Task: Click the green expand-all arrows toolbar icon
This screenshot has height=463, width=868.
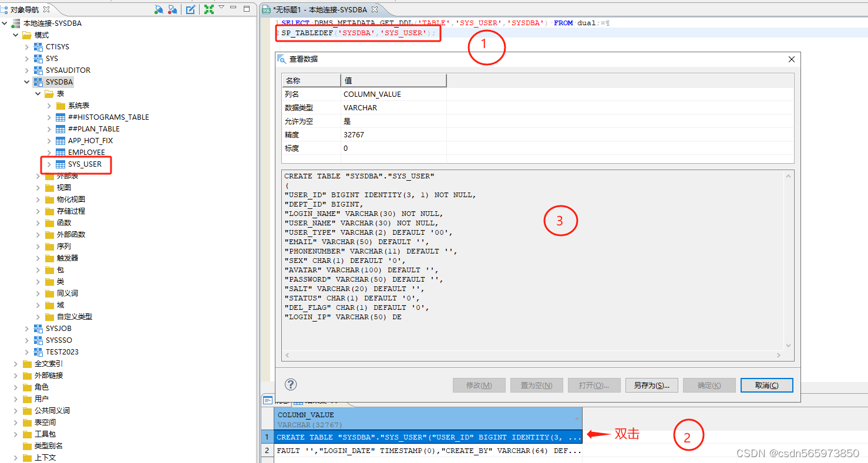Action: 209,9
